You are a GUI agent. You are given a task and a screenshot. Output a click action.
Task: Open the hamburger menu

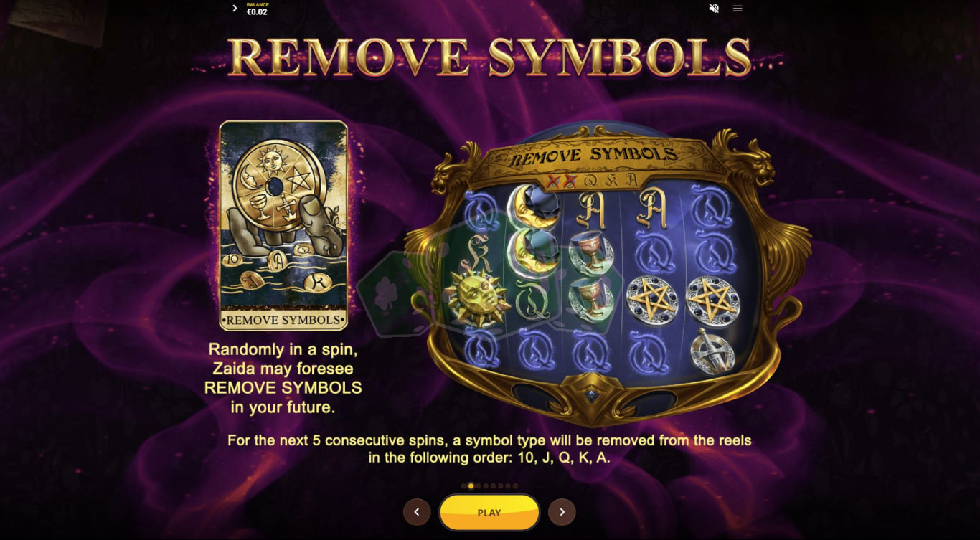[738, 9]
